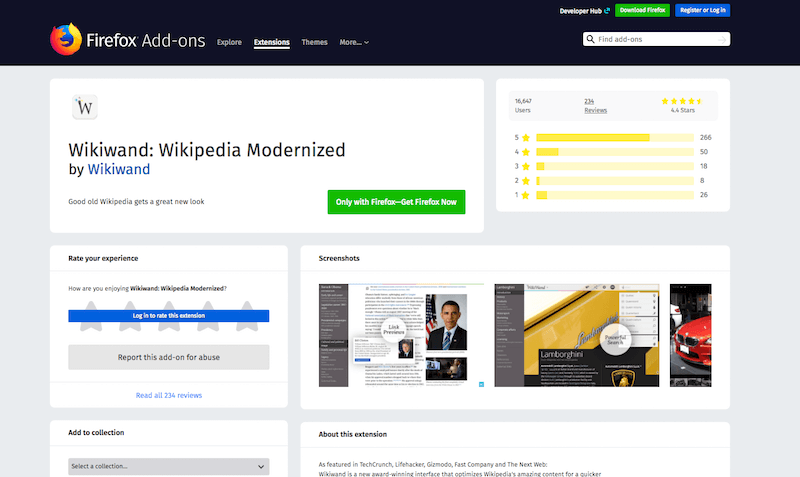Focus the Find add-ons search field
Screen dimensions: 800x477
tap(656, 39)
